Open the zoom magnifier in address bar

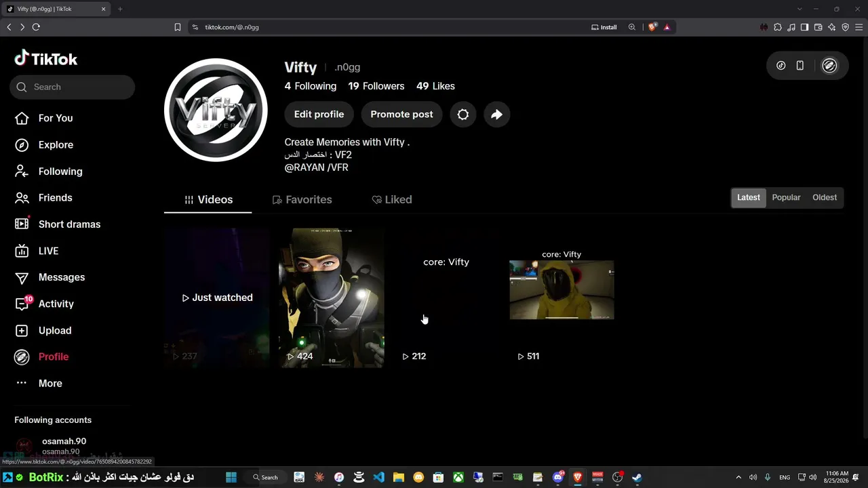[632, 27]
